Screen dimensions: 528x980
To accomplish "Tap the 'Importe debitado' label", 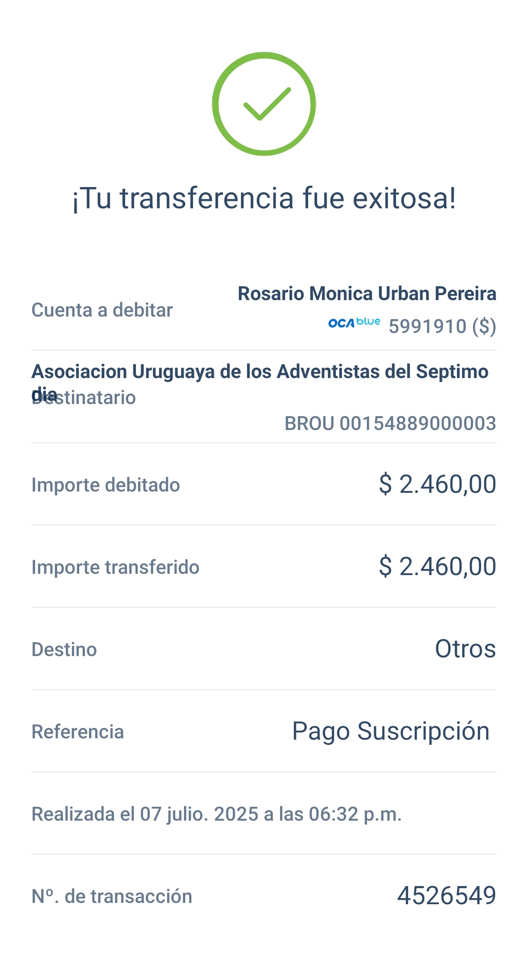I will point(106,485).
